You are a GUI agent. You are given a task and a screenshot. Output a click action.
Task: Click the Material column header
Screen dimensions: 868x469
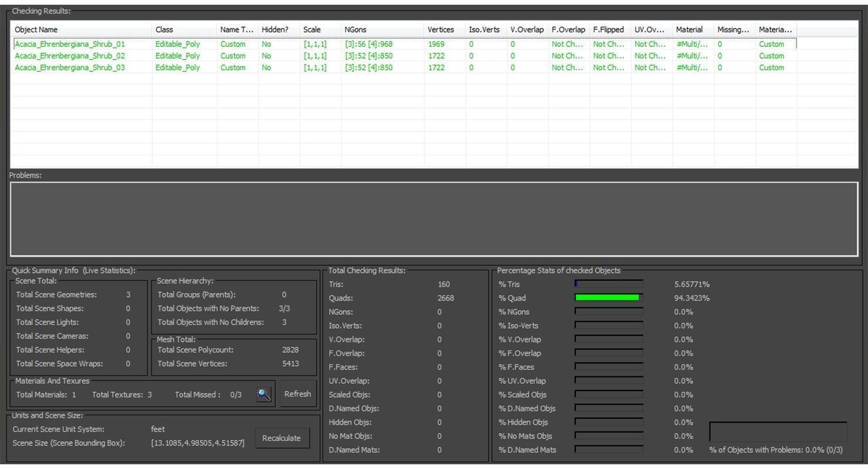(693, 29)
